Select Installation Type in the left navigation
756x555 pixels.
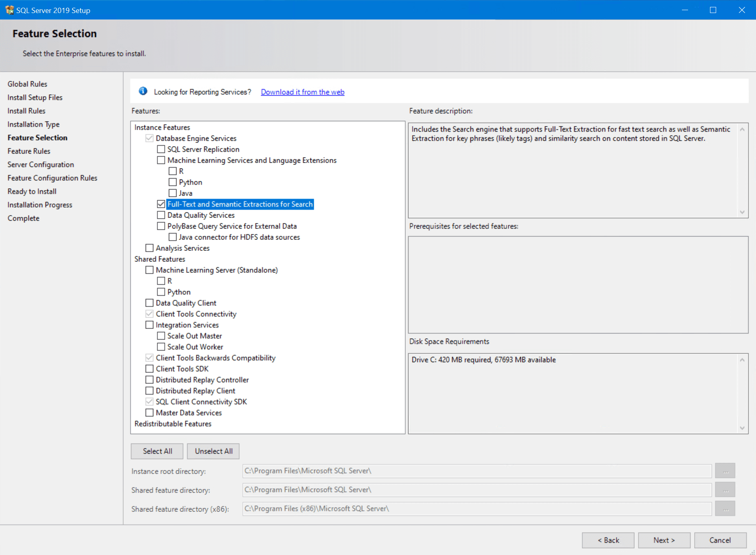pyautogui.click(x=33, y=124)
